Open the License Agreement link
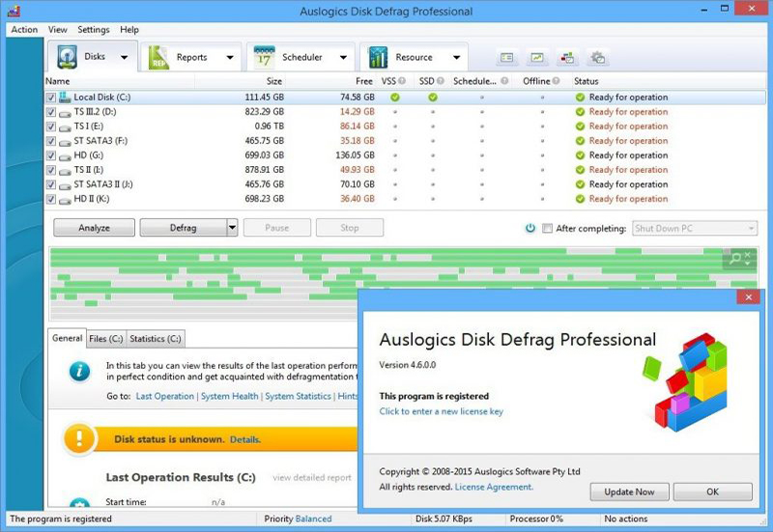Image resolution: width=773 pixels, height=532 pixels. [494, 487]
